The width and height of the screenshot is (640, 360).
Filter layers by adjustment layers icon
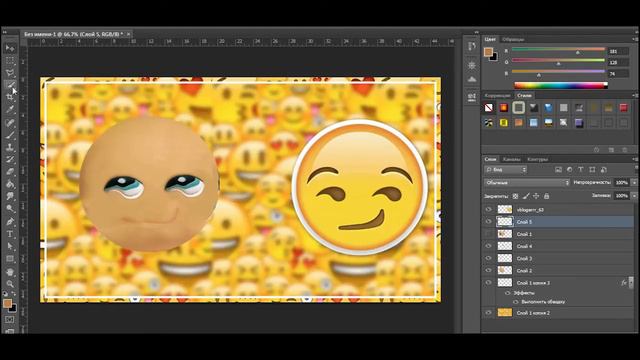569,170
